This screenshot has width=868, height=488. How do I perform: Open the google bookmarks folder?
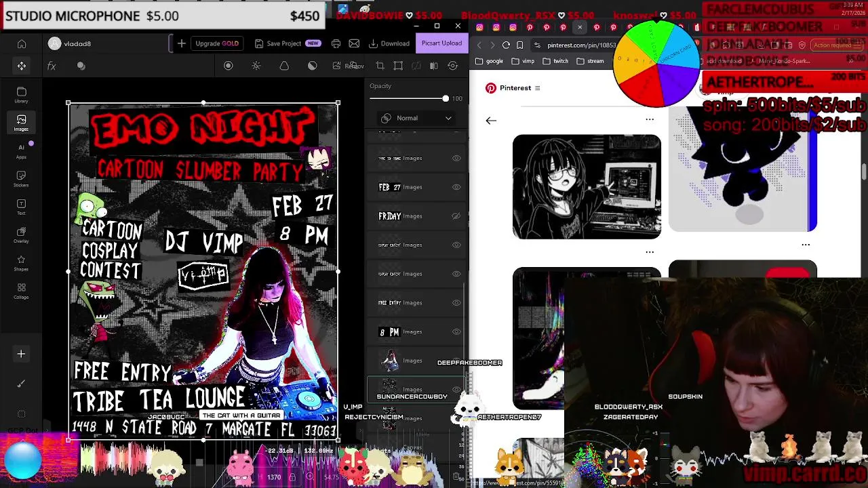490,61
